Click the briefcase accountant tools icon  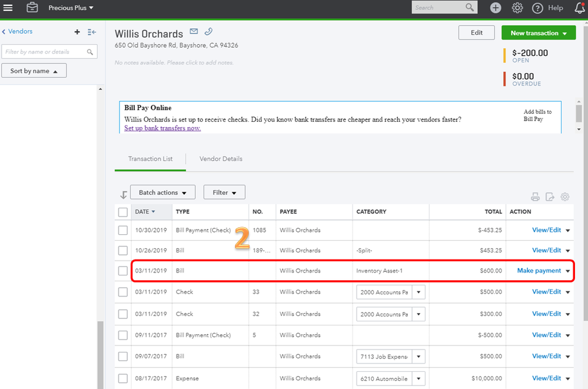click(x=32, y=8)
